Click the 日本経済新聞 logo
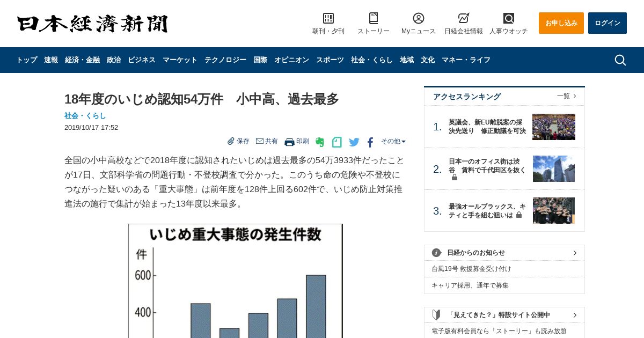 tap(92, 24)
